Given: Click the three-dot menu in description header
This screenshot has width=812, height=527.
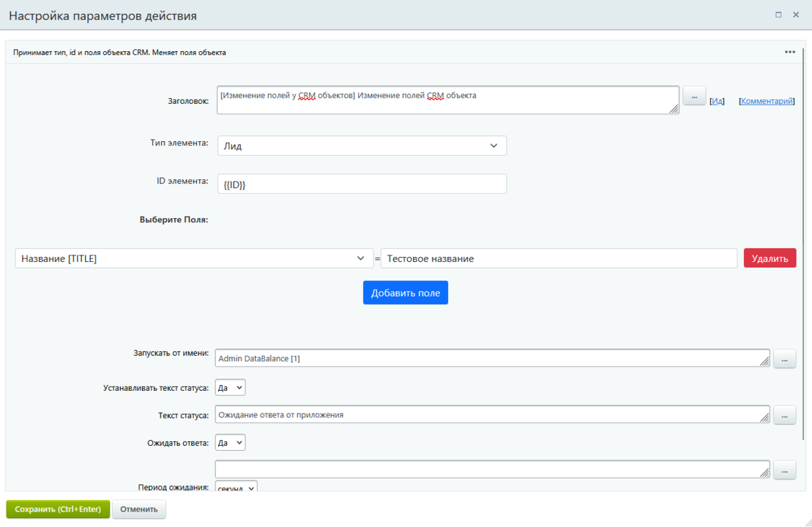Looking at the screenshot, I should coord(789,52).
